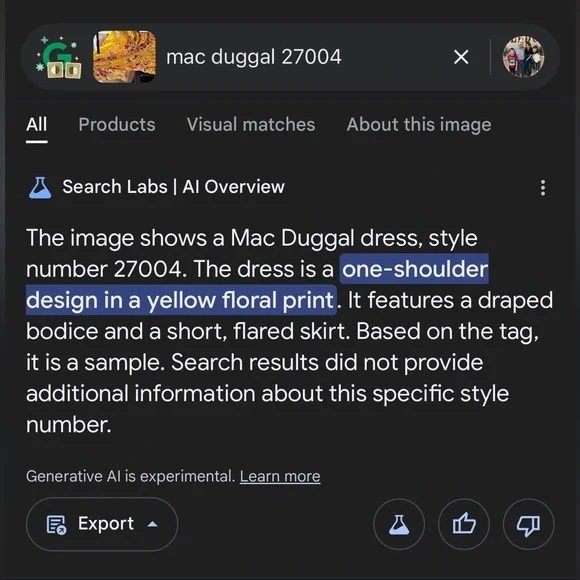Image resolution: width=580 pixels, height=580 pixels.
Task: Open the profile avatar account menu
Action: coord(523,57)
